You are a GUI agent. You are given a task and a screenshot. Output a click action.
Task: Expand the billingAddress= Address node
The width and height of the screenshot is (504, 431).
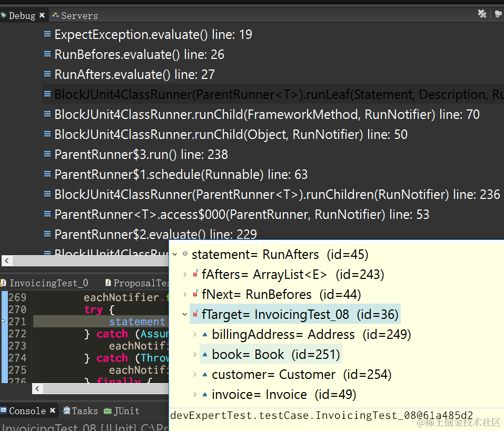(x=195, y=334)
